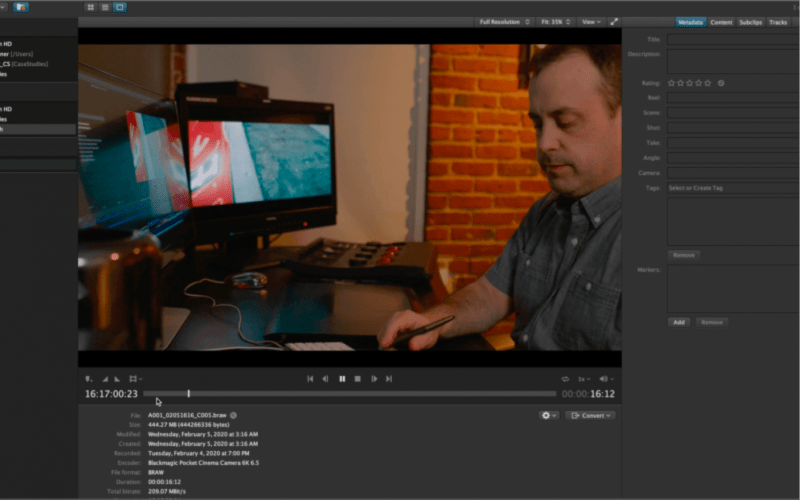The image size is (800, 500).
Task: Stop the video playback
Action: pos(358,379)
